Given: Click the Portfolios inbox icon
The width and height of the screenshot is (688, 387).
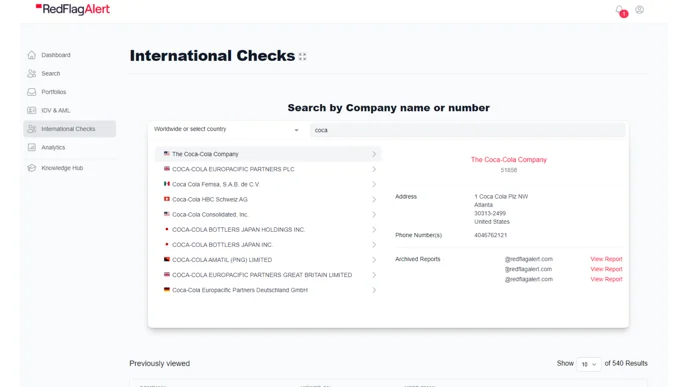Looking at the screenshot, I should pyautogui.click(x=32, y=92).
